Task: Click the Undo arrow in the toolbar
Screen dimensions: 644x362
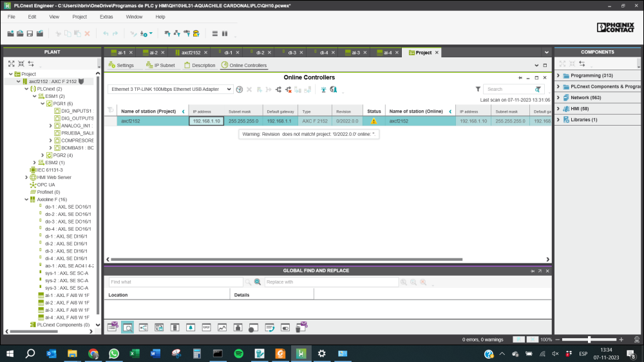Action: click(x=106, y=33)
